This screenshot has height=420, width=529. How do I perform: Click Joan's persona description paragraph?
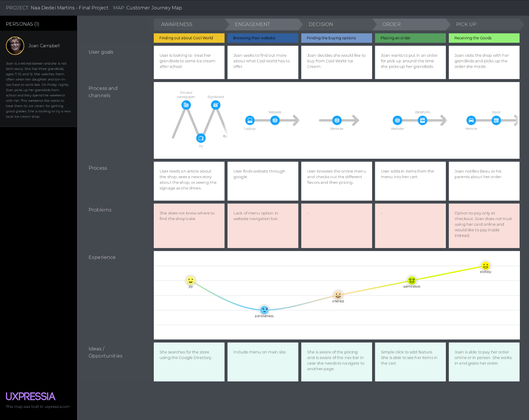pyautogui.click(x=38, y=90)
